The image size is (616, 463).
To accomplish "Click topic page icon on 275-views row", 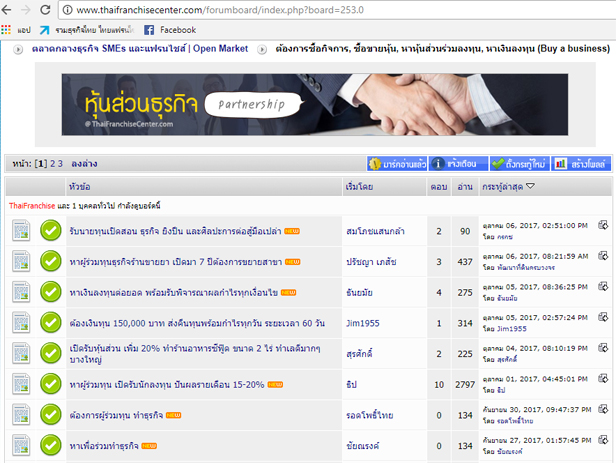I will click(x=21, y=292).
